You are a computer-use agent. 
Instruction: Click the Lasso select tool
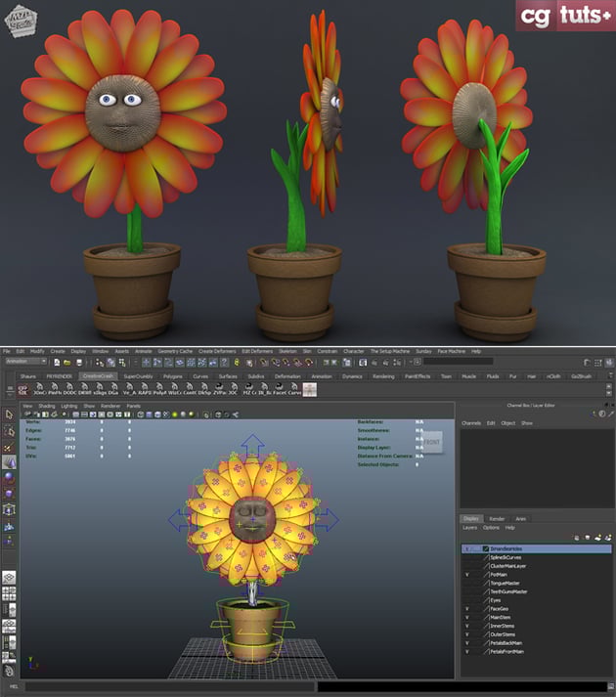[x=9, y=430]
